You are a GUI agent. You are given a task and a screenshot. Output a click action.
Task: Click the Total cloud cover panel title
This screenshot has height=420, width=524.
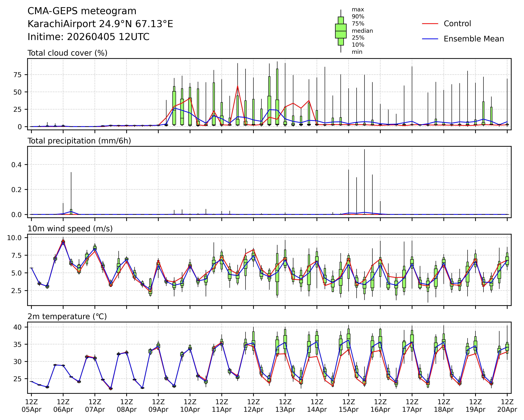coord(67,53)
